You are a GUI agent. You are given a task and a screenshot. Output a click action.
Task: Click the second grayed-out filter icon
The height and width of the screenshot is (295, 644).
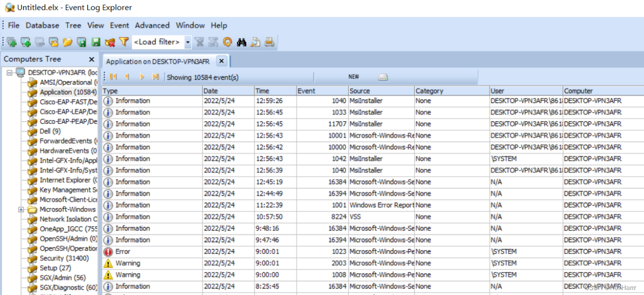point(213,42)
